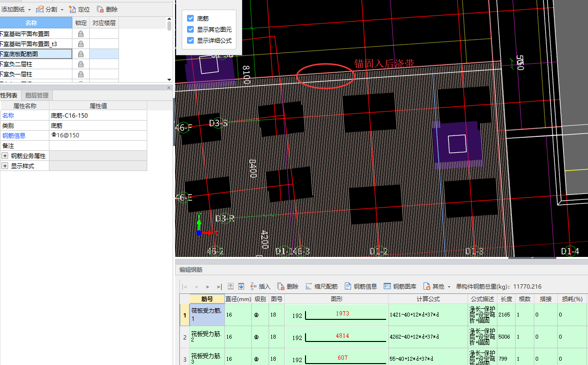This screenshot has height=365, width=588.
Task: Uncheck 显示其它图元 checkbox
Action: coord(190,29)
